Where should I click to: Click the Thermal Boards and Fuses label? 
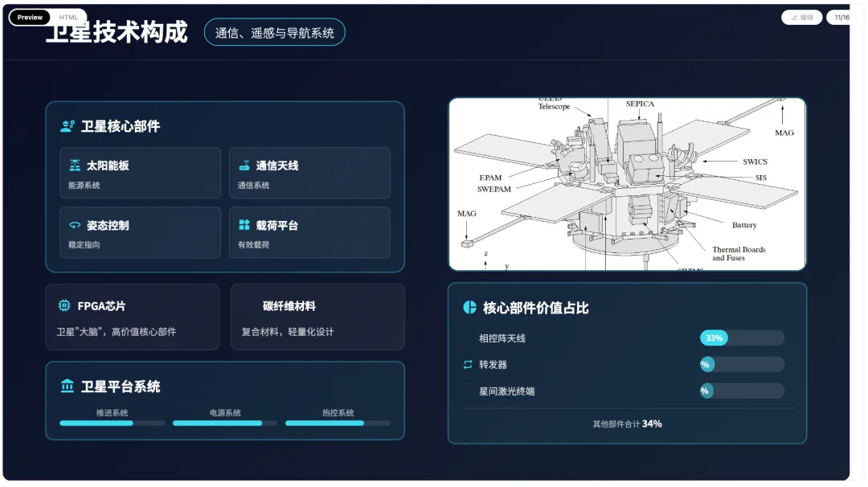point(739,253)
